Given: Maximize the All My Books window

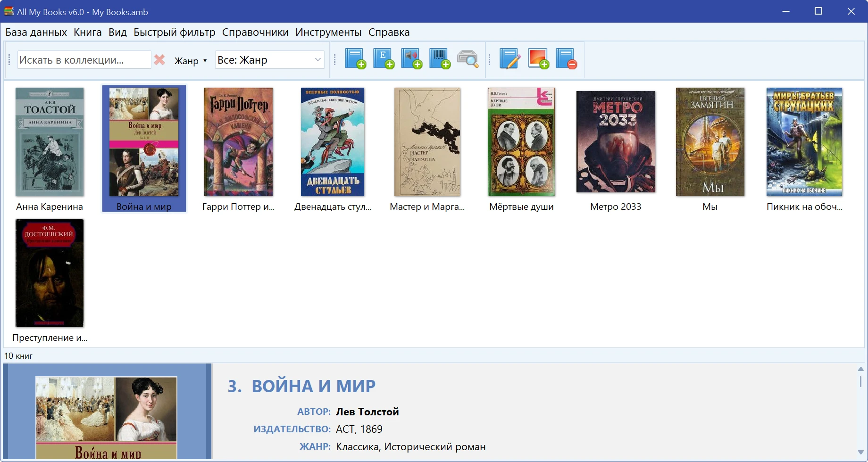Looking at the screenshot, I should tap(818, 11).
